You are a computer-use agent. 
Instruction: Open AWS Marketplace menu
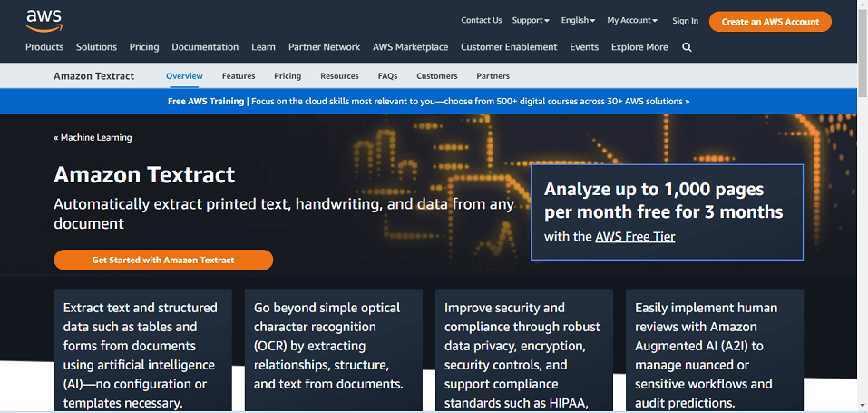(x=410, y=47)
